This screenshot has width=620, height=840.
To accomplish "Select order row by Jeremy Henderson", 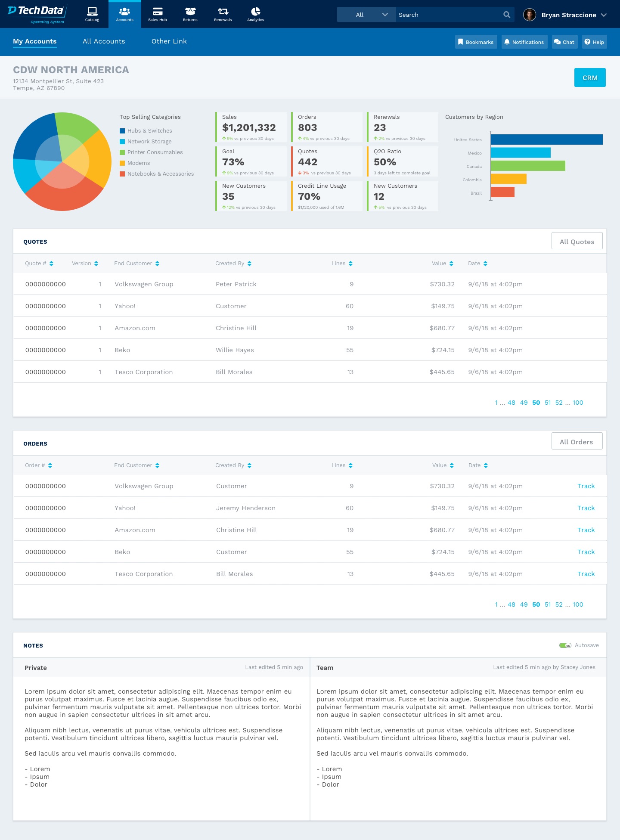I will [310, 508].
